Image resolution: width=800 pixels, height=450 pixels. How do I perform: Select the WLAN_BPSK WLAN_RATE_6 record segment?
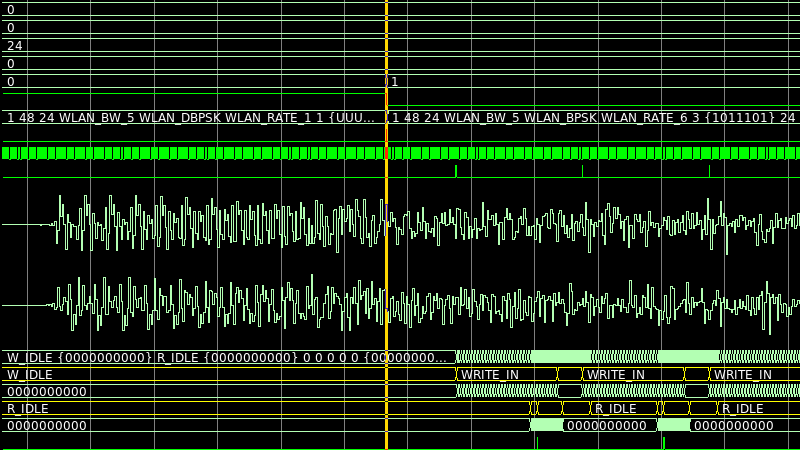[x=590, y=118]
